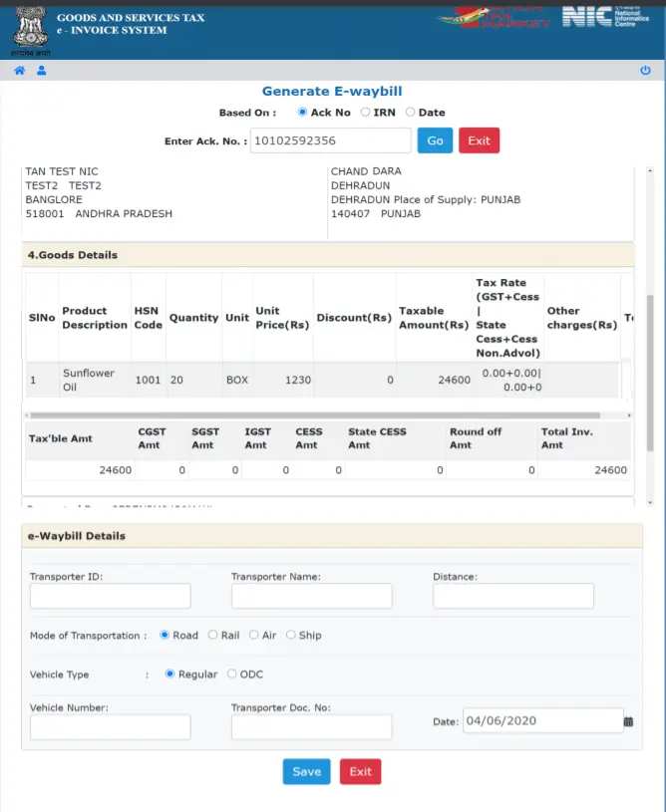The height and width of the screenshot is (812, 666).
Task: Open the calendar icon beside Date field
Action: 628,721
